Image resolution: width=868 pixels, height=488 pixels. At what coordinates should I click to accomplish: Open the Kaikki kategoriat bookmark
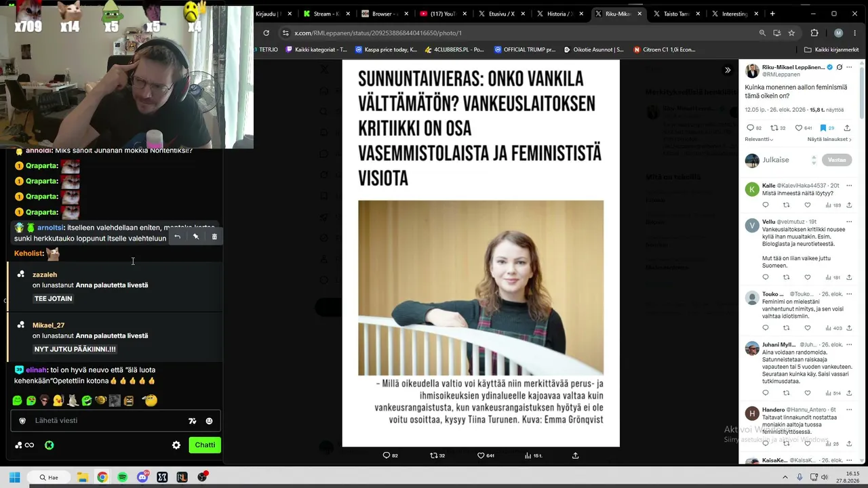point(316,49)
